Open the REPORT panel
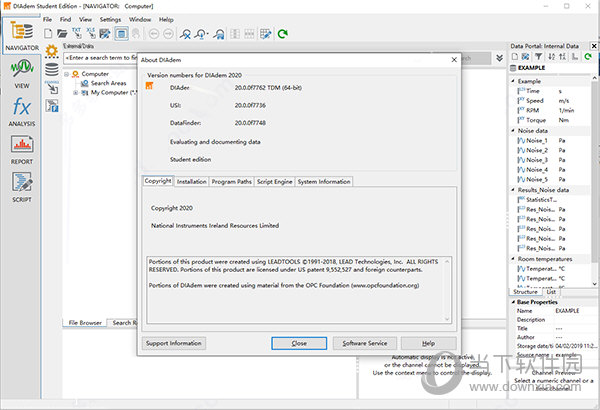Screen dimensions: 600x410 tap(21, 150)
